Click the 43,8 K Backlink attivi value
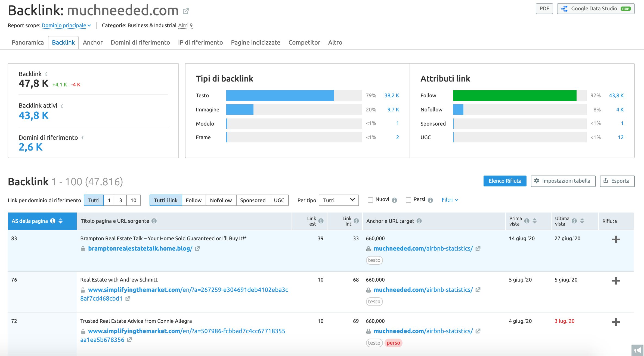 pyautogui.click(x=33, y=115)
